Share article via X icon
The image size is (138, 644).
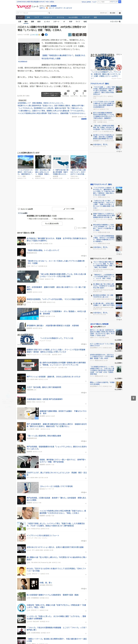tap(43, 35)
